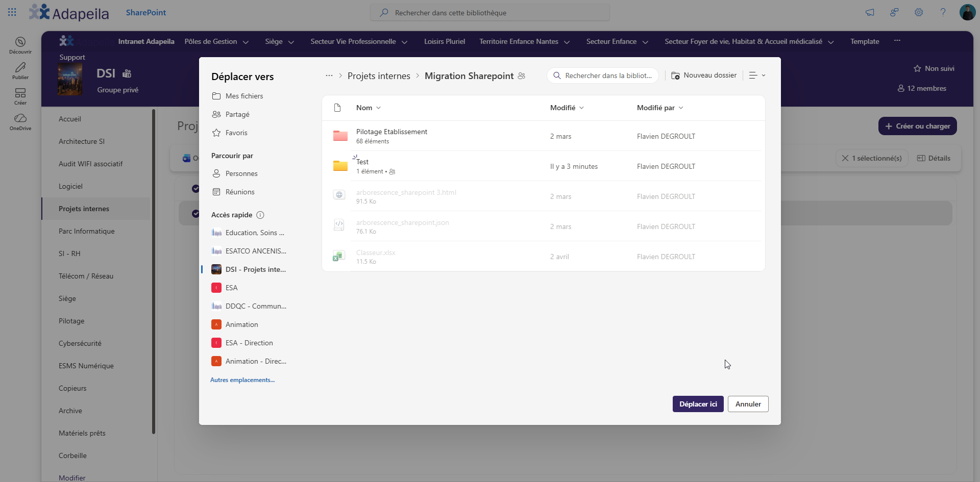Click the Accès rapide info icon
The height and width of the screenshot is (482, 980).
[x=260, y=215]
